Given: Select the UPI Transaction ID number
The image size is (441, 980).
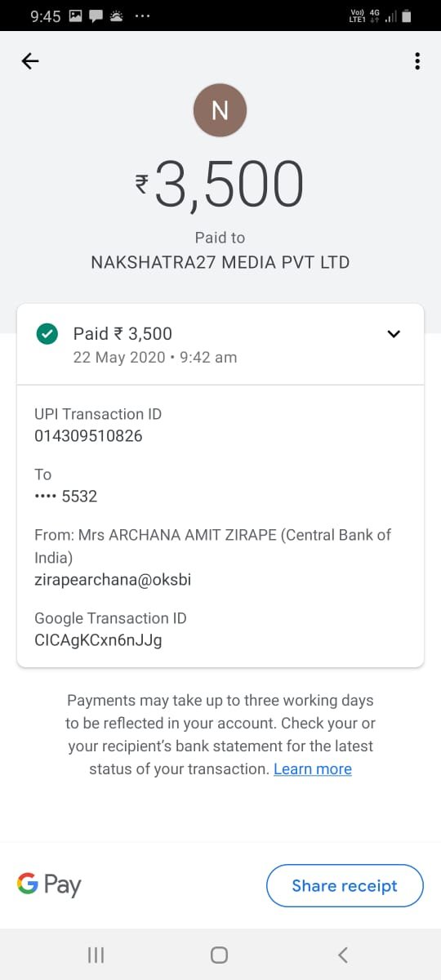Looking at the screenshot, I should click(88, 436).
